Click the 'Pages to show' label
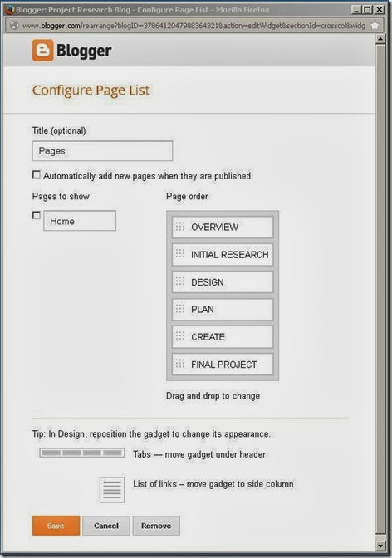 tap(61, 197)
